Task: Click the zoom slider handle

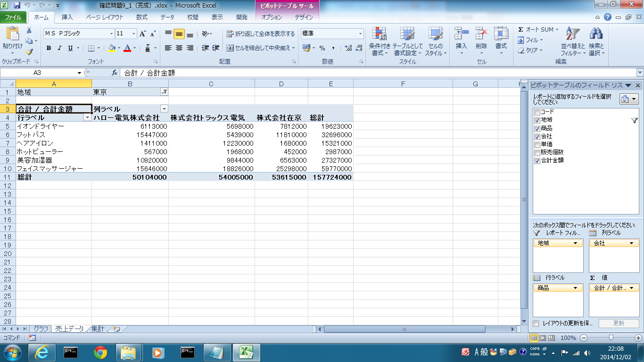Action: pos(611,338)
